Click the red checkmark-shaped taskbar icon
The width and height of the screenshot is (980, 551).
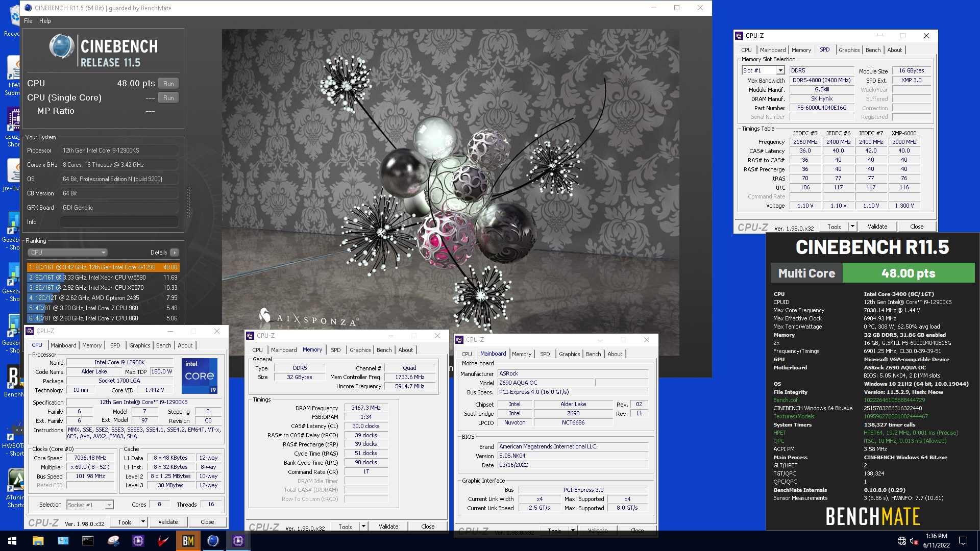(163, 541)
